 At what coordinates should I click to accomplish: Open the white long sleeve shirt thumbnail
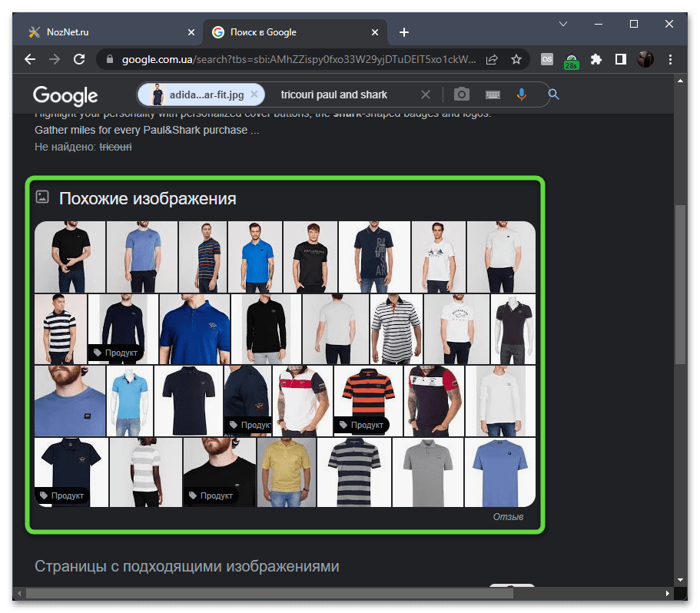pos(500,401)
